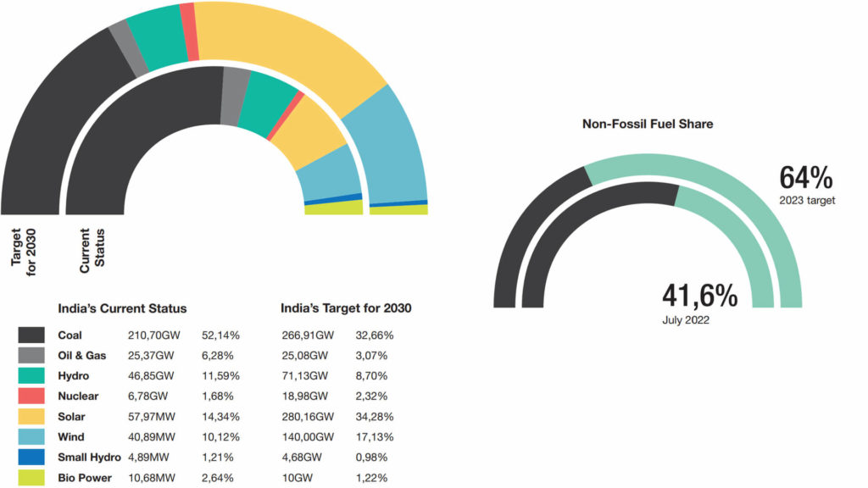Click the "India's Current Status" heading
Screen dimensions: 868x488
pyautogui.click(x=122, y=308)
